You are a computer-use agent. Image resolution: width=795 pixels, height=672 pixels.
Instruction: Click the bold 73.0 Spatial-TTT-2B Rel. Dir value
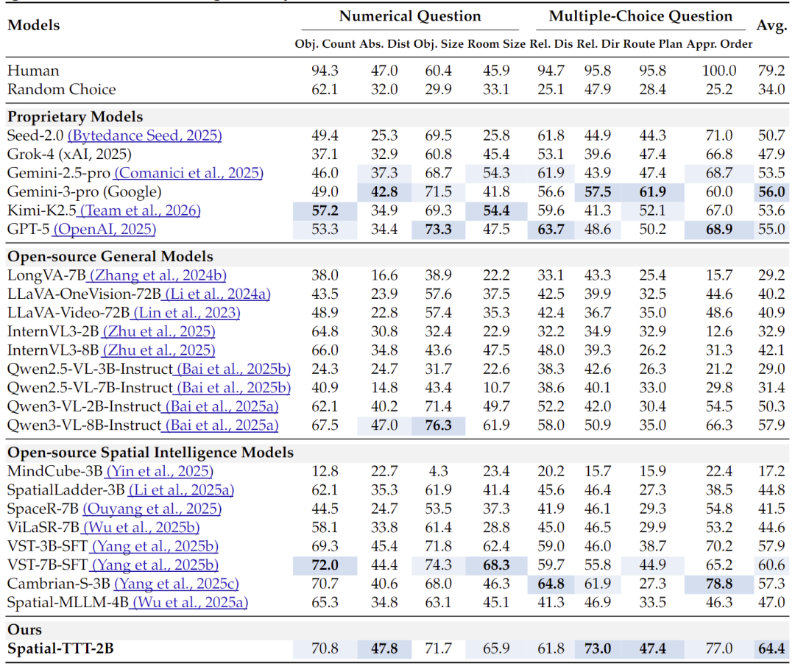[598, 649]
